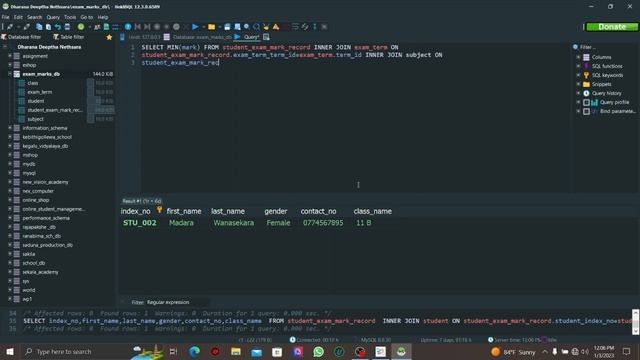Select the student table in tree
This screenshot has width=640, height=360.
[36, 101]
